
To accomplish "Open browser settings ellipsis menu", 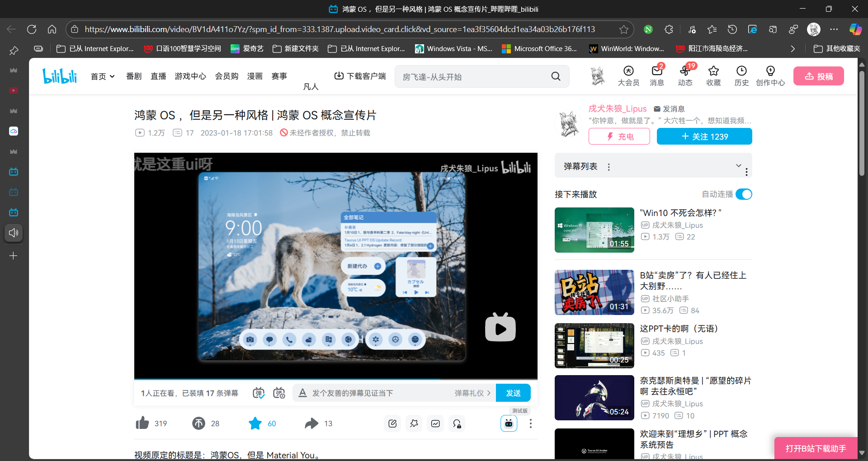I will pyautogui.click(x=834, y=29).
